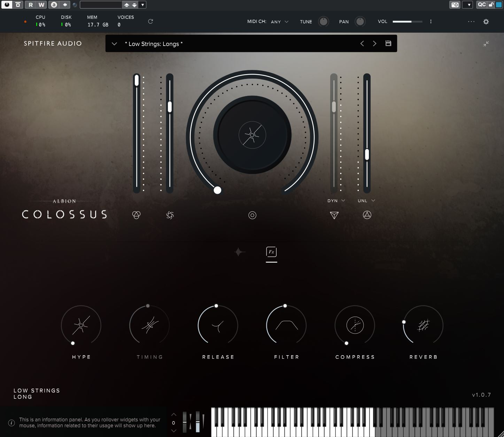This screenshot has height=437, width=504.
Task: Increase octave shift with up chevron
Action: point(174,415)
